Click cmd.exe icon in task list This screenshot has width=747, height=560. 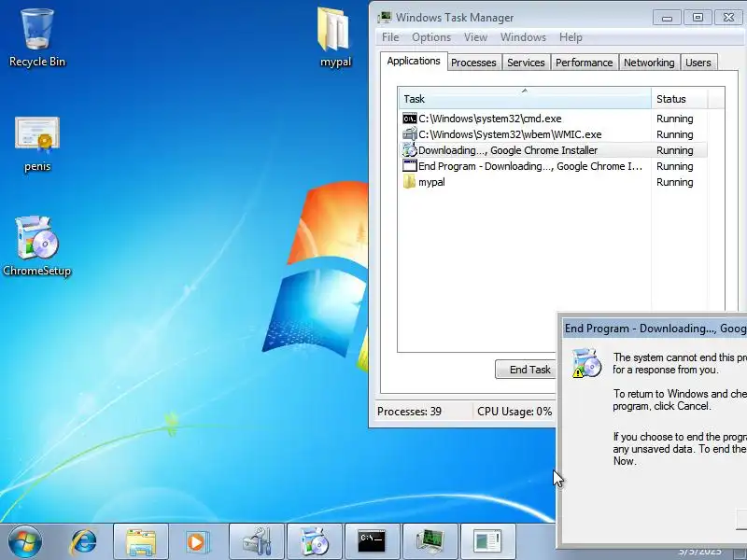pos(409,119)
